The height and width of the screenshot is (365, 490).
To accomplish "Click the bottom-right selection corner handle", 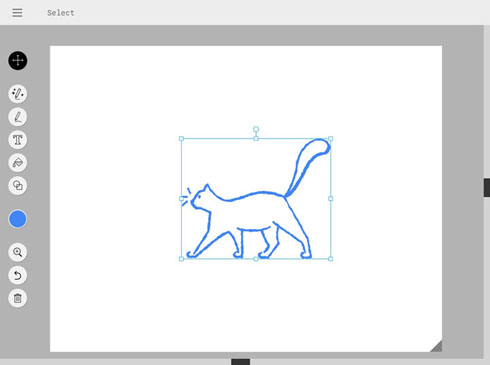I will (331, 259).
